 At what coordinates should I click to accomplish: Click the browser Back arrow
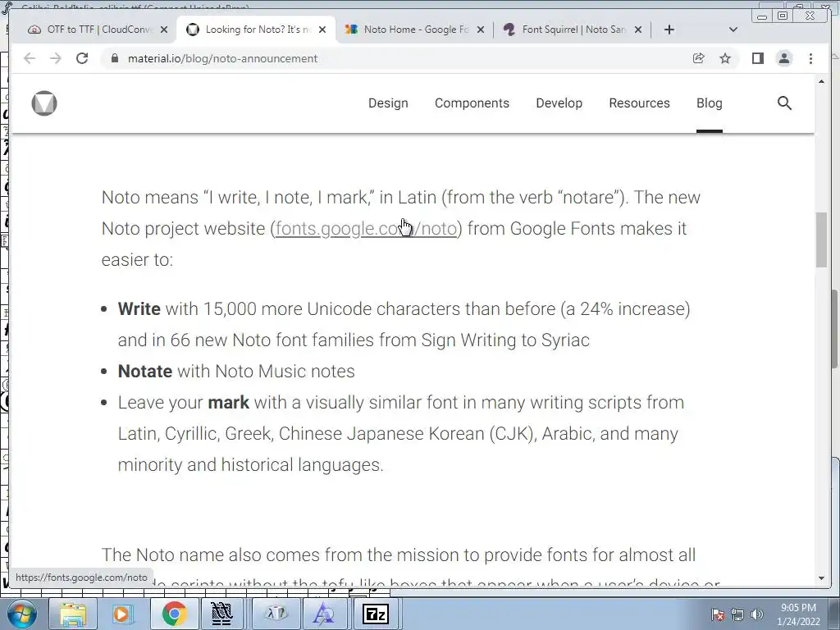click(30, 58)
